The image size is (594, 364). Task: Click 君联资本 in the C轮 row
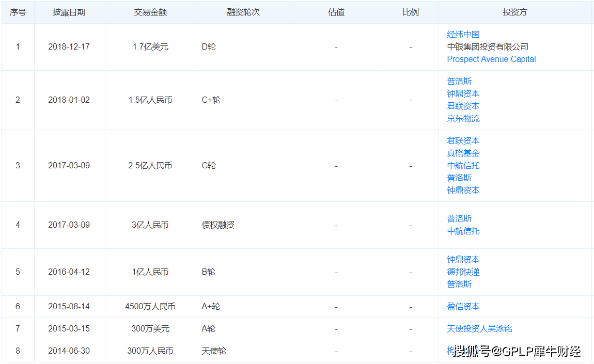463,140
